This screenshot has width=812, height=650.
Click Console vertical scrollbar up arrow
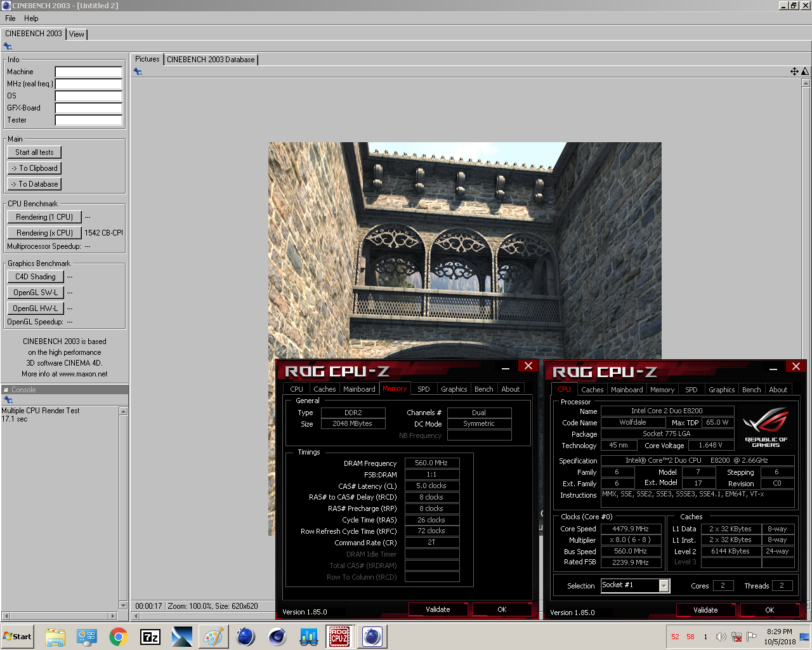click(123, 411)
